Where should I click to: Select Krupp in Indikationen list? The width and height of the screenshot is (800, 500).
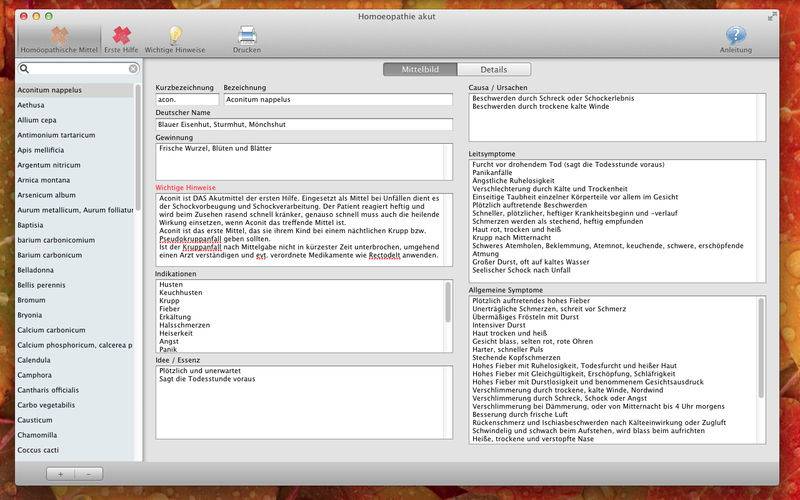(x=169, y=301)
